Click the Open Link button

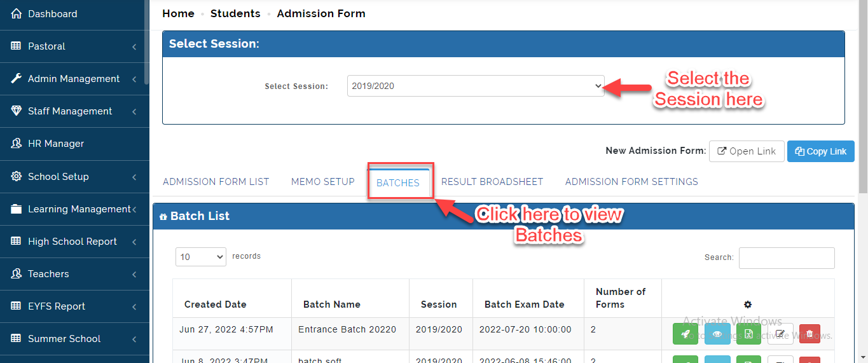[747, 151]
